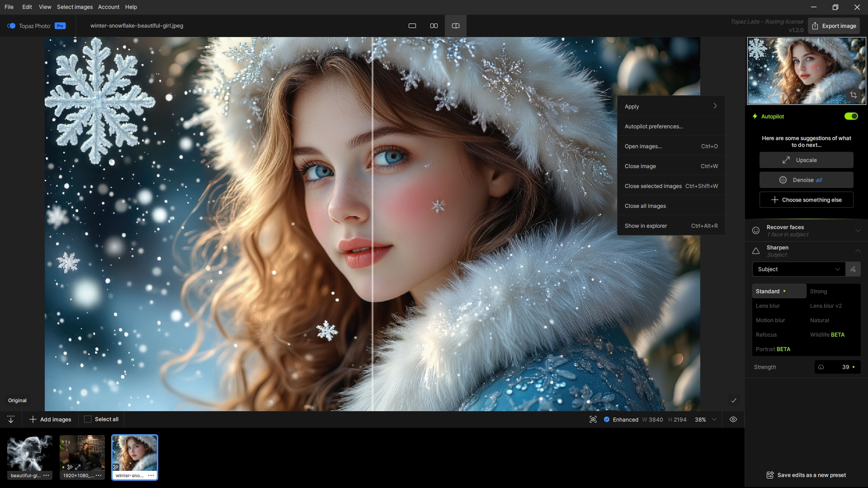
Task: Open the 38% zoom dropdown
Action: pyautogui.click(x=714, y=419)
